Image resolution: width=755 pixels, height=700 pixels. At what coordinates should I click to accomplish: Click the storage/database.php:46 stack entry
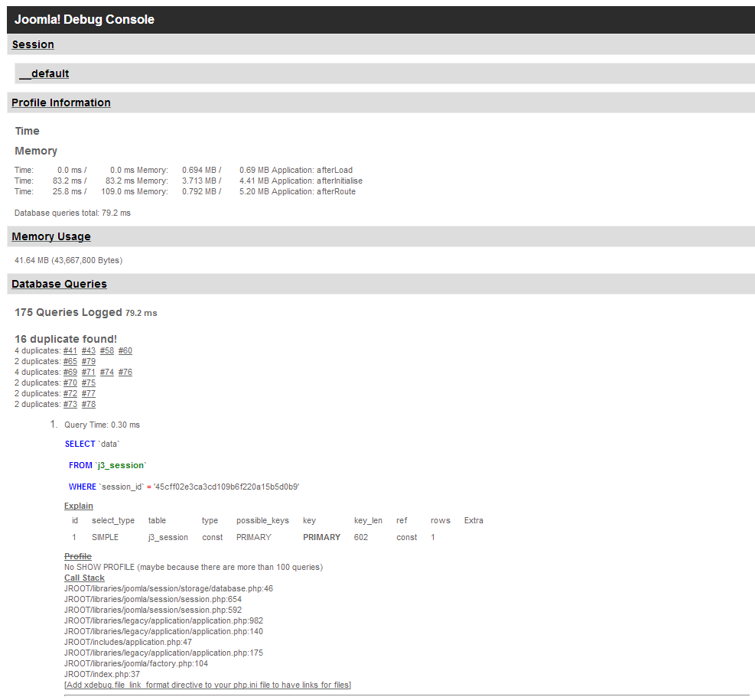click(168, 589)
